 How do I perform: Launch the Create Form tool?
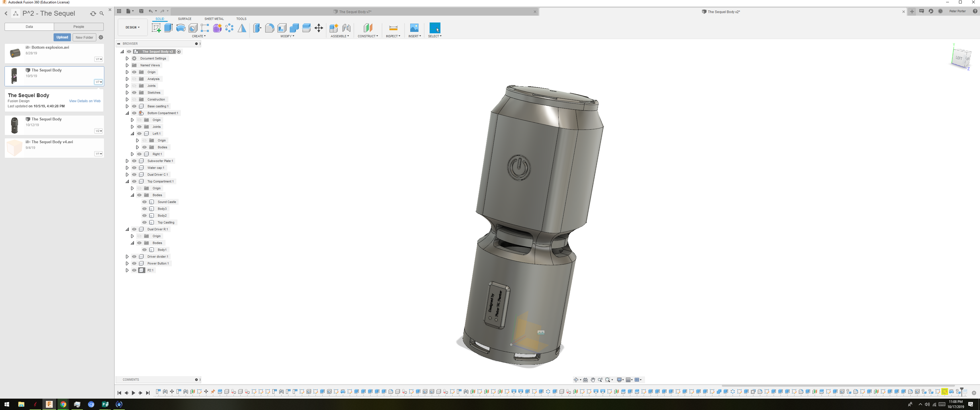tap(217, 27)
